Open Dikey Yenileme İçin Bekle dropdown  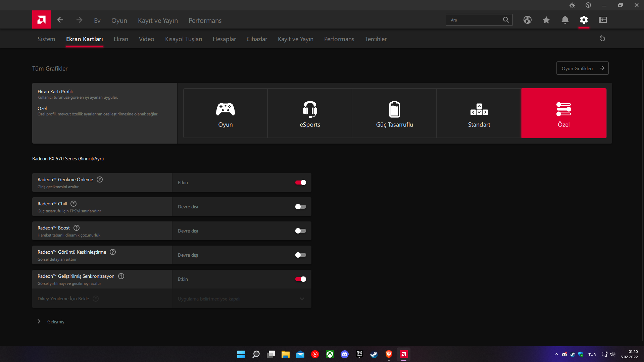click(x=242, y=299)
